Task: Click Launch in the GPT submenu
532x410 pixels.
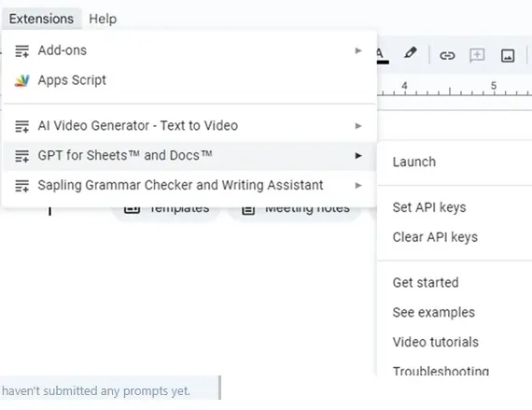Action: 455,162
